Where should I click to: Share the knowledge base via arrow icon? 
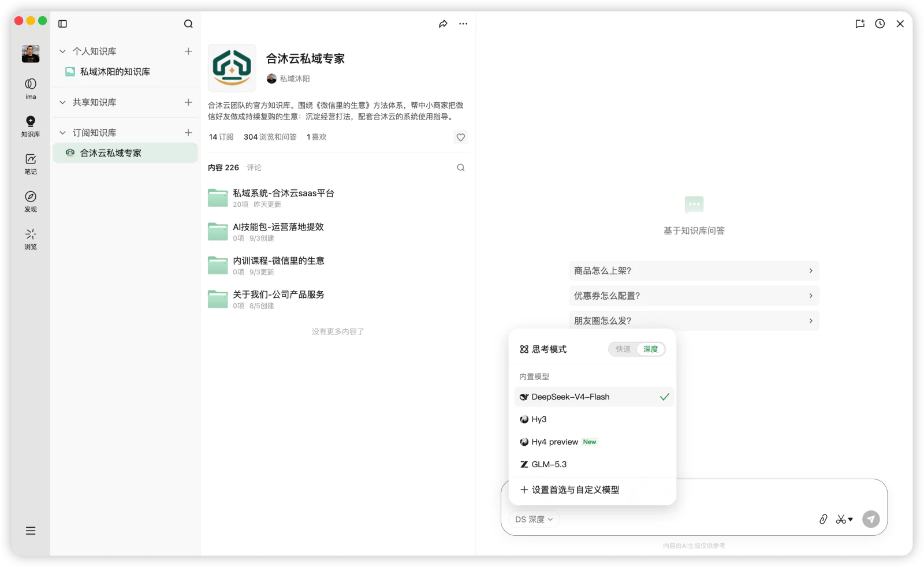(x=443, y=24)
